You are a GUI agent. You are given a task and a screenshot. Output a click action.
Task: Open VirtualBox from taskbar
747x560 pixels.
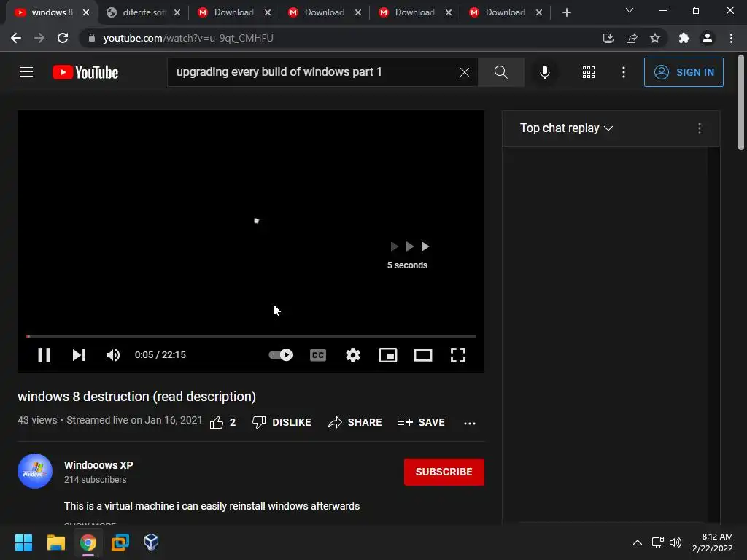click(151, 542)
